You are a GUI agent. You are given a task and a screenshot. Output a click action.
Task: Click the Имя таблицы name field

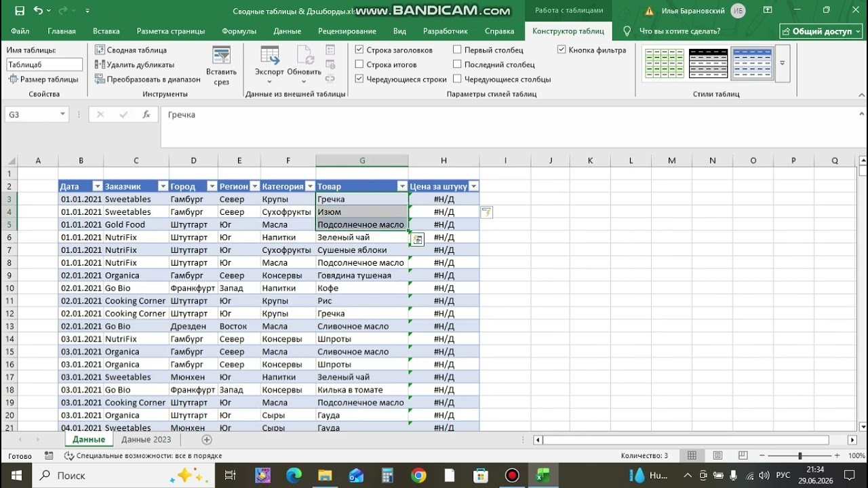coord(45,64)
